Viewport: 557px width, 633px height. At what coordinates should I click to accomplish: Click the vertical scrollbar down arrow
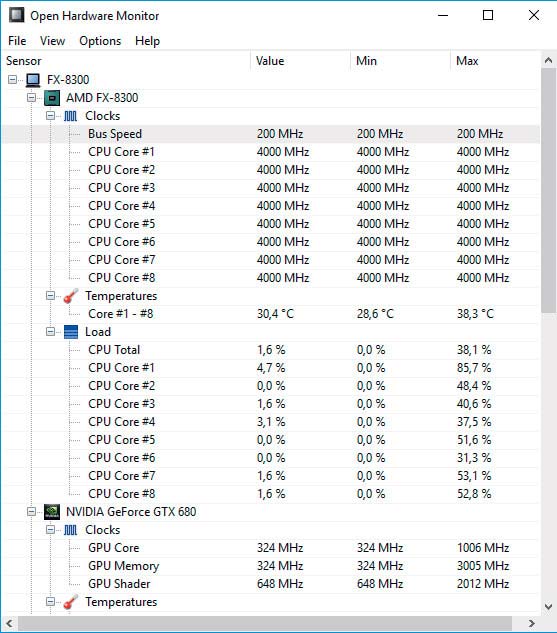pyautogui.click(x=548, y=607)
